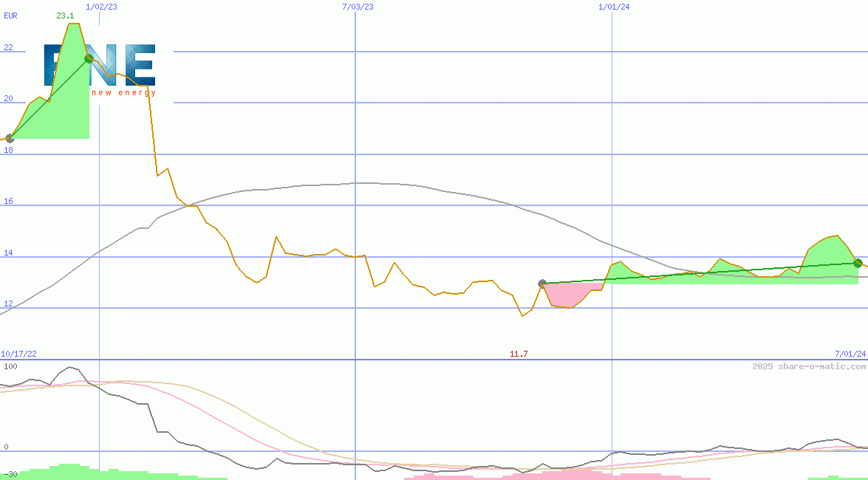
Task: Click the -30 indicator axis label
Action: [x=10, y=473]
